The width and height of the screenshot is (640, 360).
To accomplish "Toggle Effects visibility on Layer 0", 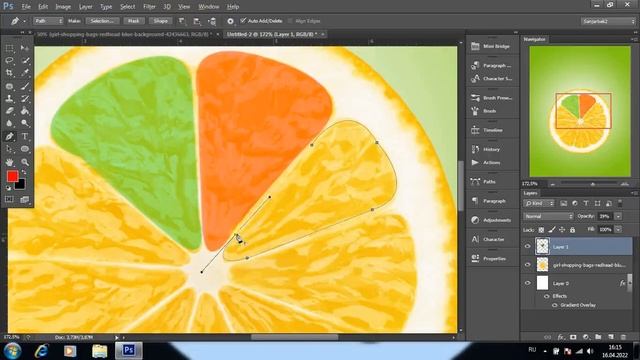I will pyautogui.click(x=547, y=296).
